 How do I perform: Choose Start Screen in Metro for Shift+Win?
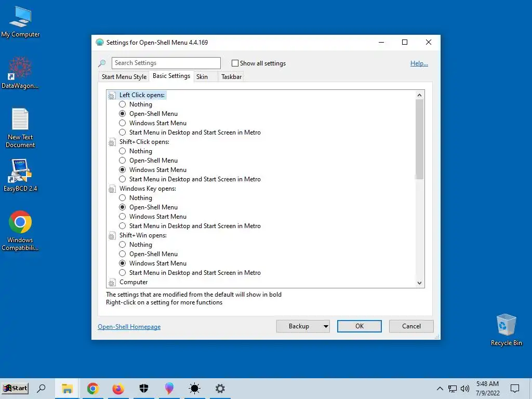123,272
